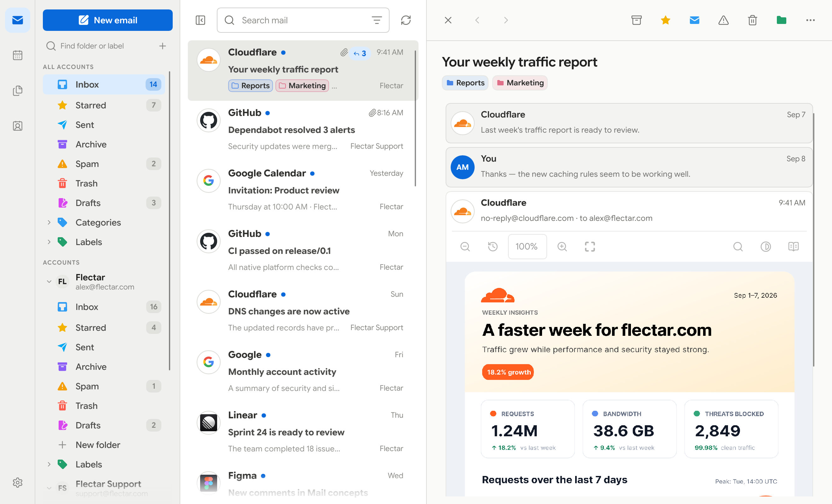Click the New email button
Image resolution: width=832 pixels, height=504 pixels.
pos(108,20)
